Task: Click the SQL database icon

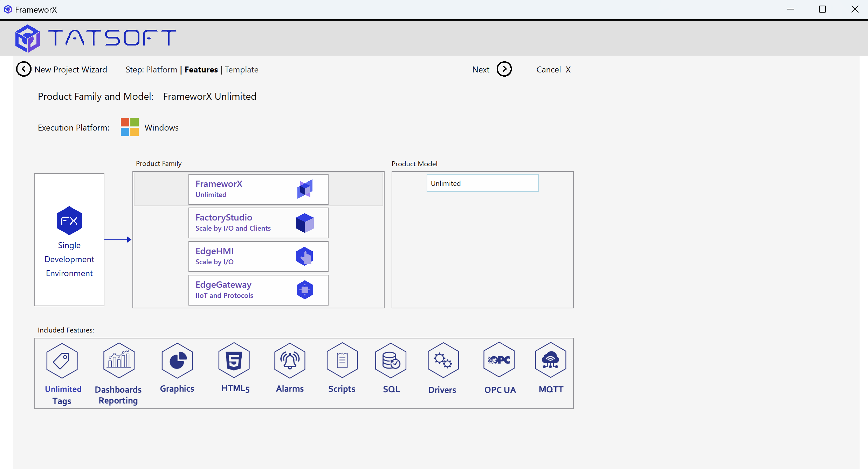Action: (391, 360)
